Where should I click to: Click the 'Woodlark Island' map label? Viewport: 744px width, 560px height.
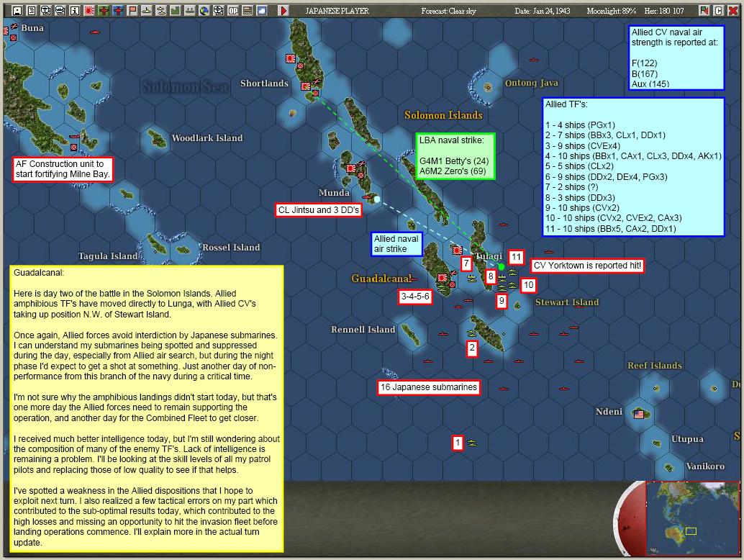tap(207, 138)
